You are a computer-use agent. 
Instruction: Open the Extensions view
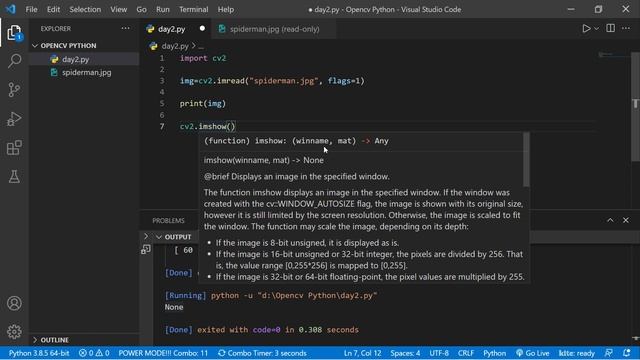coord(14,148)
